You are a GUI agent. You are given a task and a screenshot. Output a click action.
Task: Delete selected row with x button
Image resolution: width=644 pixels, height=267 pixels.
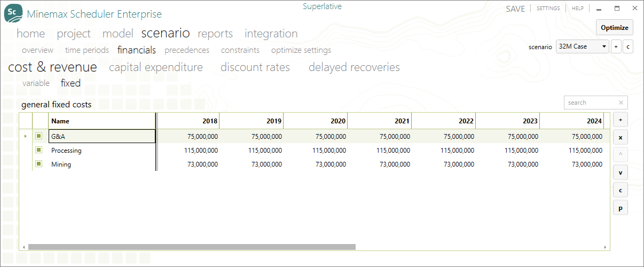621,138
